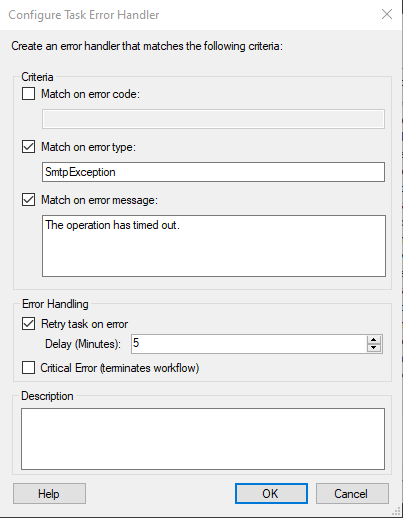The width and height of the screenshot is (403, 518).
Task: Click the greyed-out error code text field
Action: click(213, 119)
